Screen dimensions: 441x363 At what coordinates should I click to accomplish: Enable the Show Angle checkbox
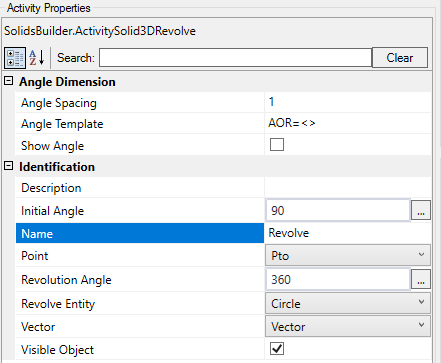click(277, 145)
